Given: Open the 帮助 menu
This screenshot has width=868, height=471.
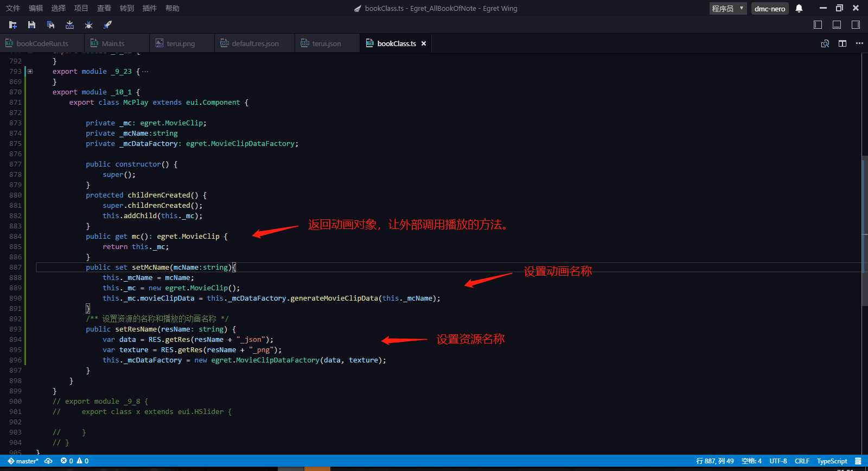Looking at the screenshot, I should coord(173,8).
